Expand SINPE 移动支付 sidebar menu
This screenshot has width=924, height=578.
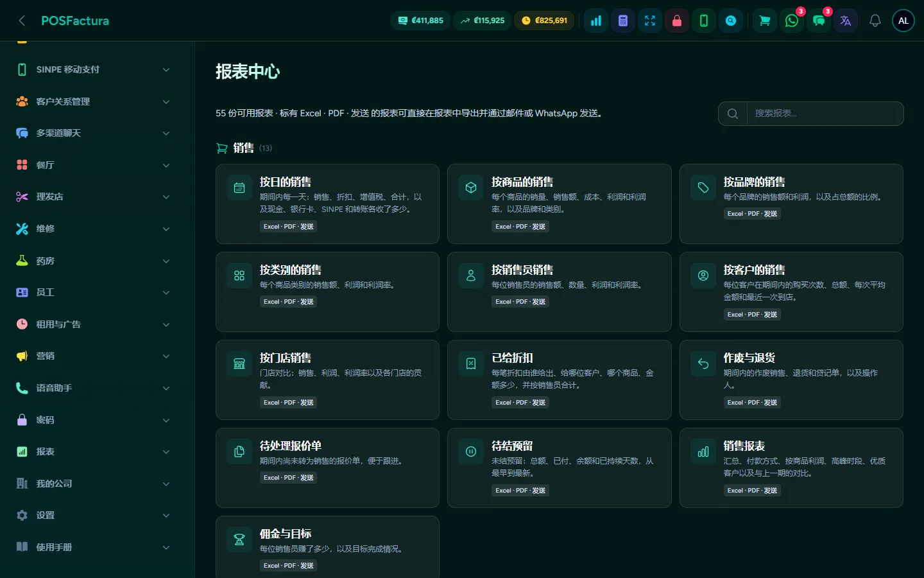coord(94,69)
